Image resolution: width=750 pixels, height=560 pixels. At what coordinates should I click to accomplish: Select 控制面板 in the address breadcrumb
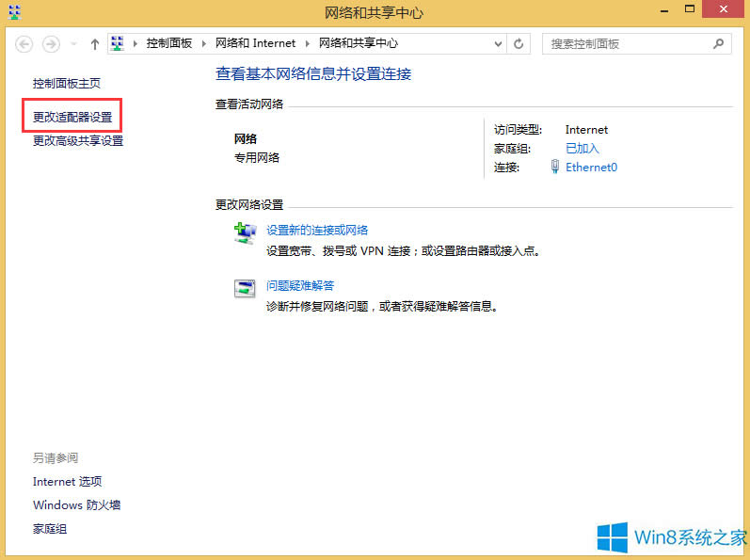click(171, 43)
